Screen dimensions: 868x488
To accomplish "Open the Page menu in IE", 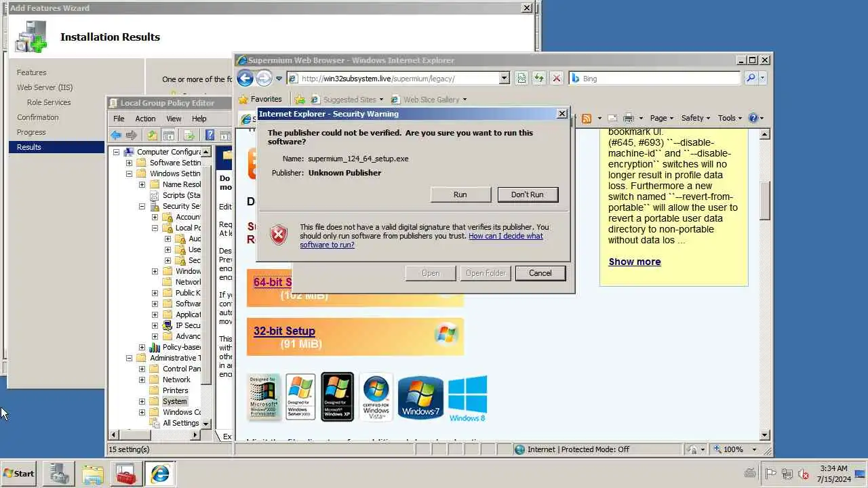I will pyautogui.click(x=662, y=118).
